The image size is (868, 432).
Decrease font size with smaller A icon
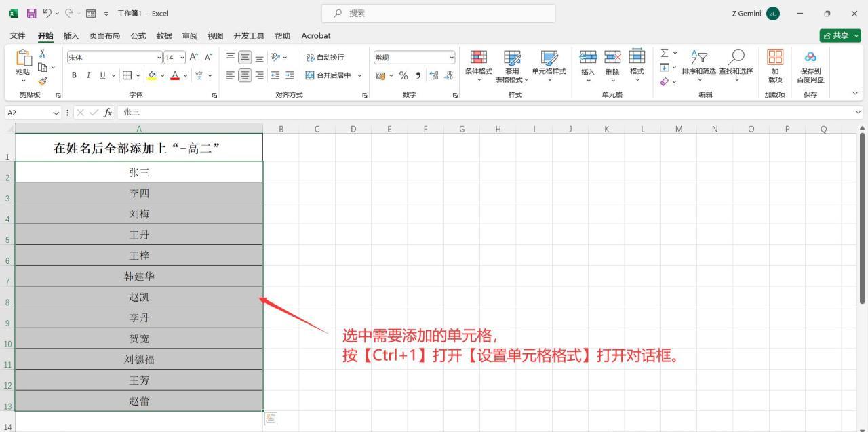pyautogui.click(x=208, y=57)
